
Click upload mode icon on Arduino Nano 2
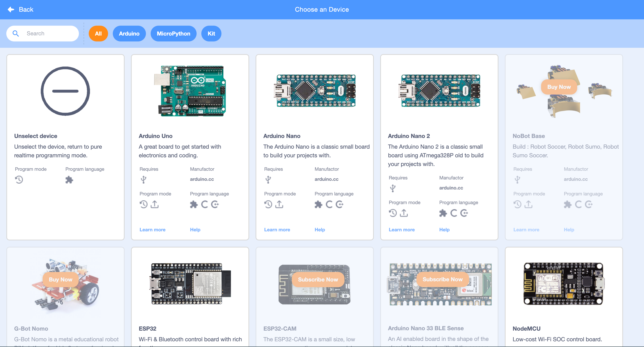pos(404,213)
